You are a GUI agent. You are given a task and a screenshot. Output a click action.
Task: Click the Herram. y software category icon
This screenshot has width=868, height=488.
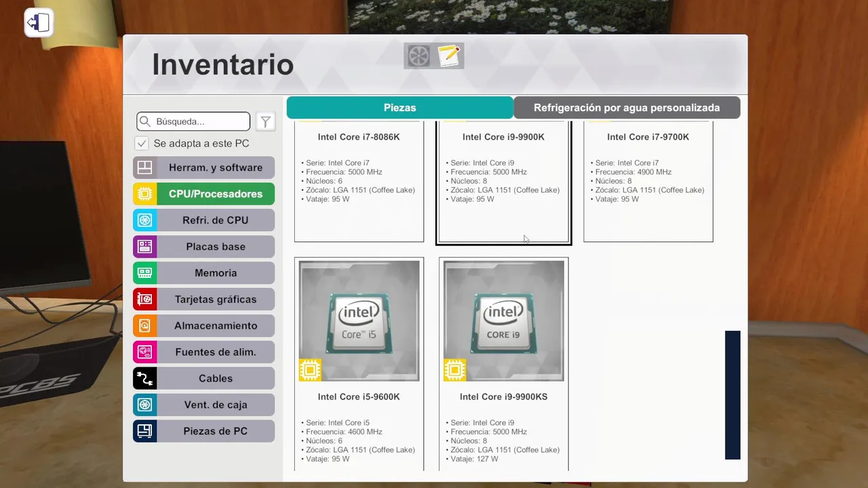[144, 167]
